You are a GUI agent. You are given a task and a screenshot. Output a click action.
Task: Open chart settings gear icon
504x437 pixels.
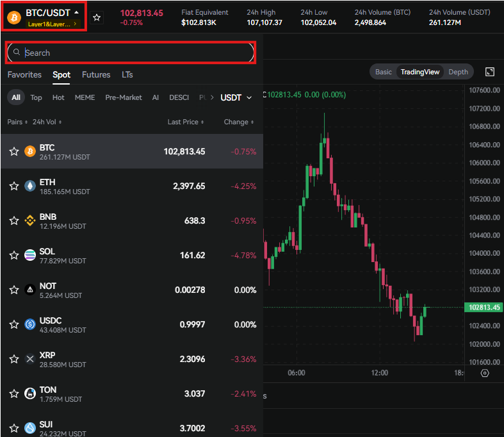coord(485,373)
